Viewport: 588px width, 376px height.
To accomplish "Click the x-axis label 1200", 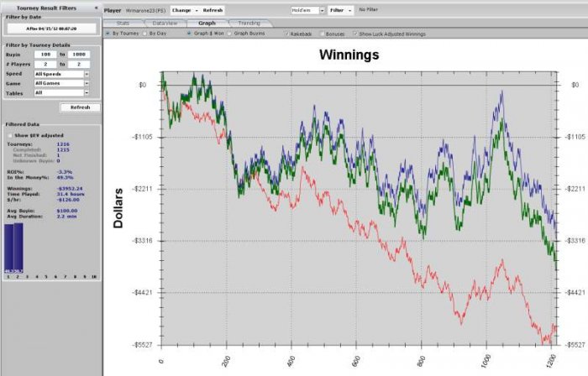I will pyautogui.click(x=551, y=362).
